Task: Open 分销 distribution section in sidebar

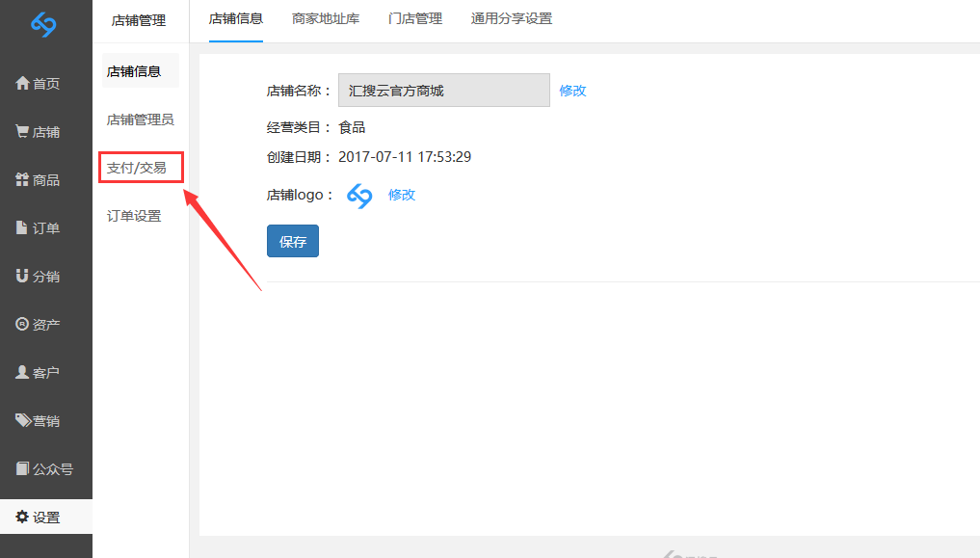Action: 39,277
